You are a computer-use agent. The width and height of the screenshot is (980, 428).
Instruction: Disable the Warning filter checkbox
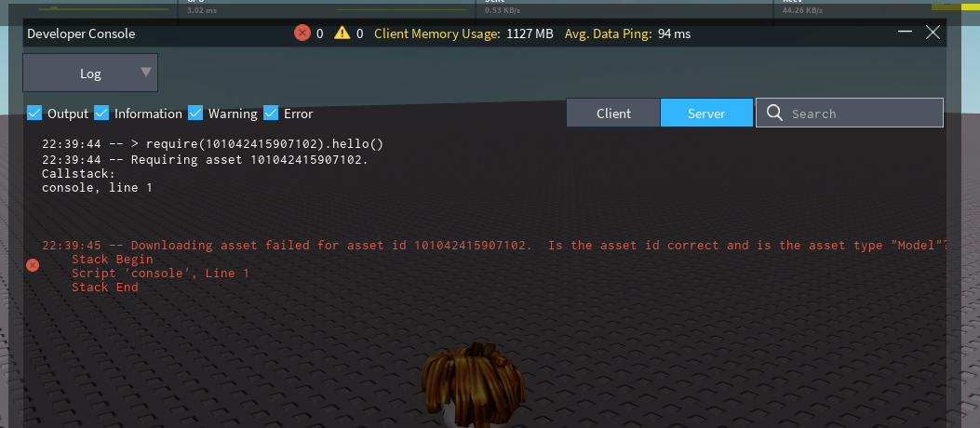coord(195,114)
